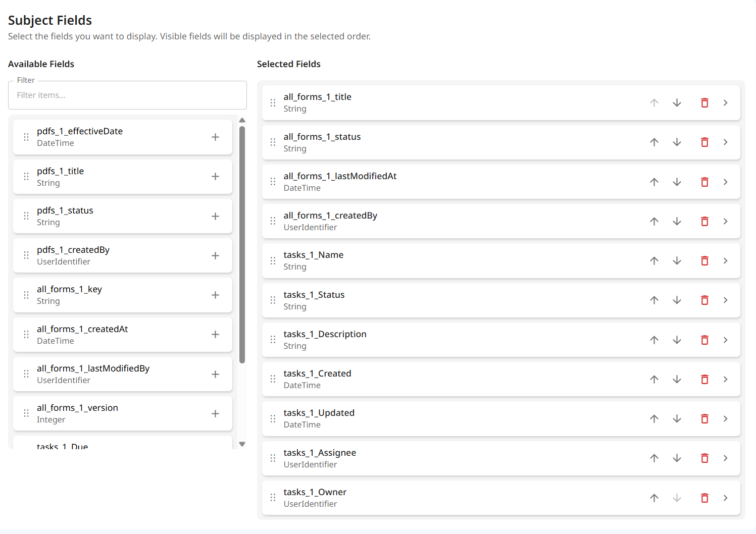
Task: Expand details for tasks_1_Status
Action: 726,300
